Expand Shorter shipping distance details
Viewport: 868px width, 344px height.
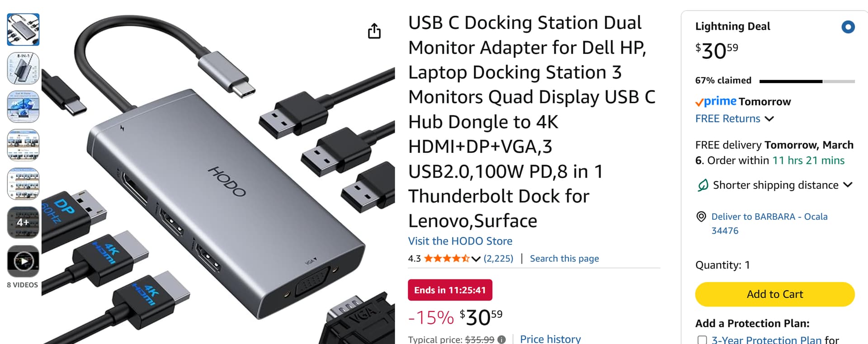pos(848,185)
